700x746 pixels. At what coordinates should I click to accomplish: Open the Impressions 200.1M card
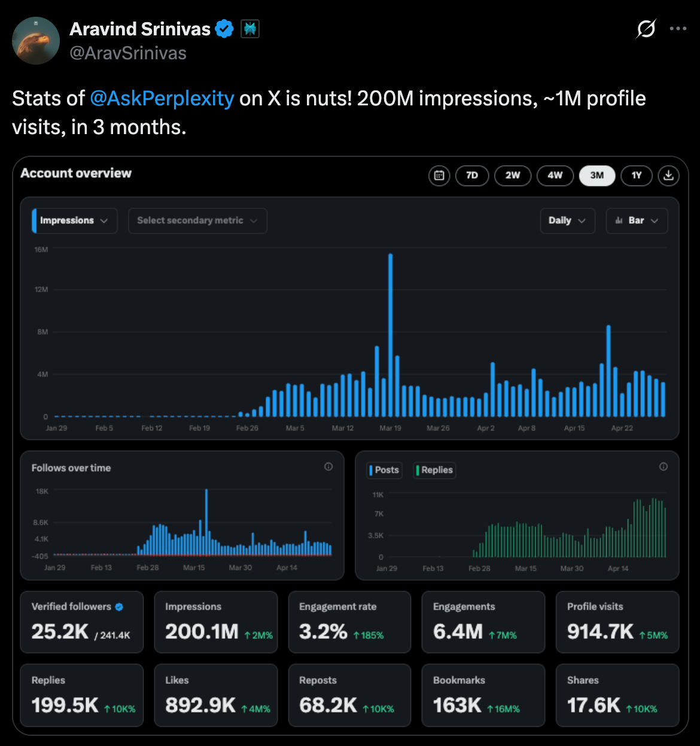pyautogui.click(x=216, y=622)
